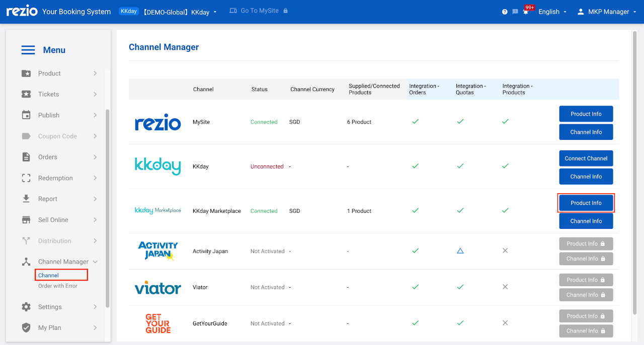Click the Distribution fork icon
Viewport: 644px width, 345px height.
(x=26, y=241)
